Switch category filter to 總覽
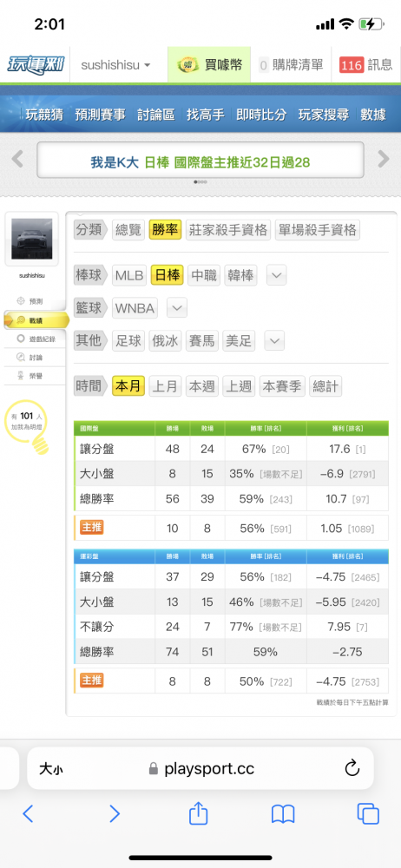 128,230
